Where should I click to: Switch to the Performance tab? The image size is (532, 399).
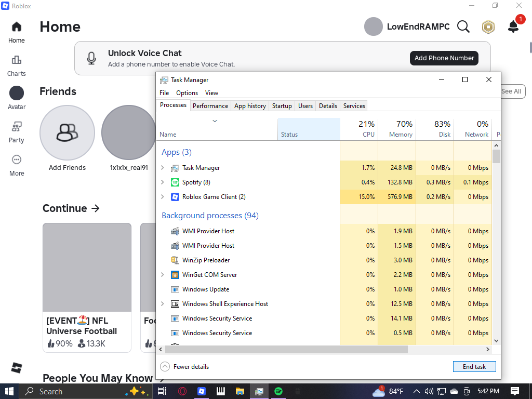[210, 106]
